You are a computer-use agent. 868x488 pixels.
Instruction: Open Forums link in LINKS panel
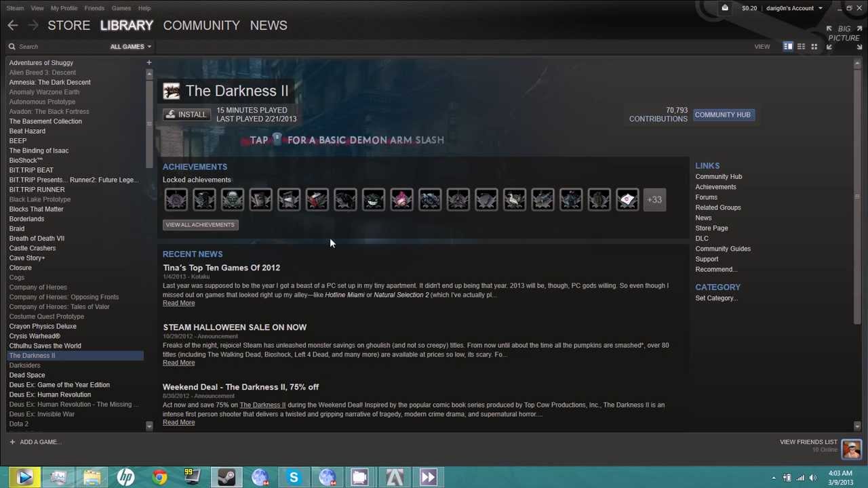(706, 197)
